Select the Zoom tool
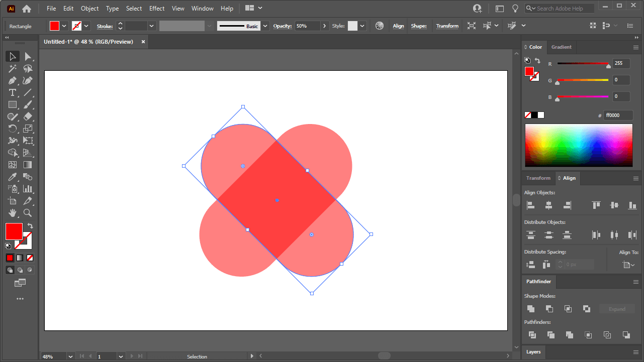This screenshot has width=644, height=362. [28, 213]
